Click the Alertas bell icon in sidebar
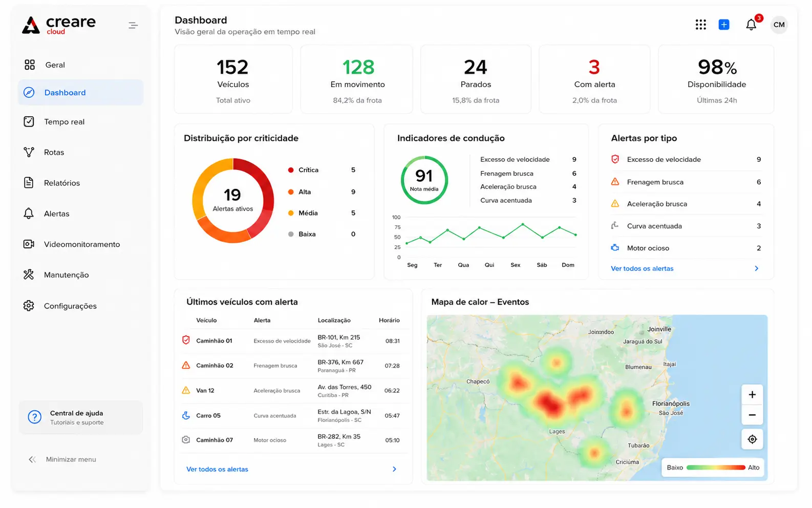 (x=29, y=214)
